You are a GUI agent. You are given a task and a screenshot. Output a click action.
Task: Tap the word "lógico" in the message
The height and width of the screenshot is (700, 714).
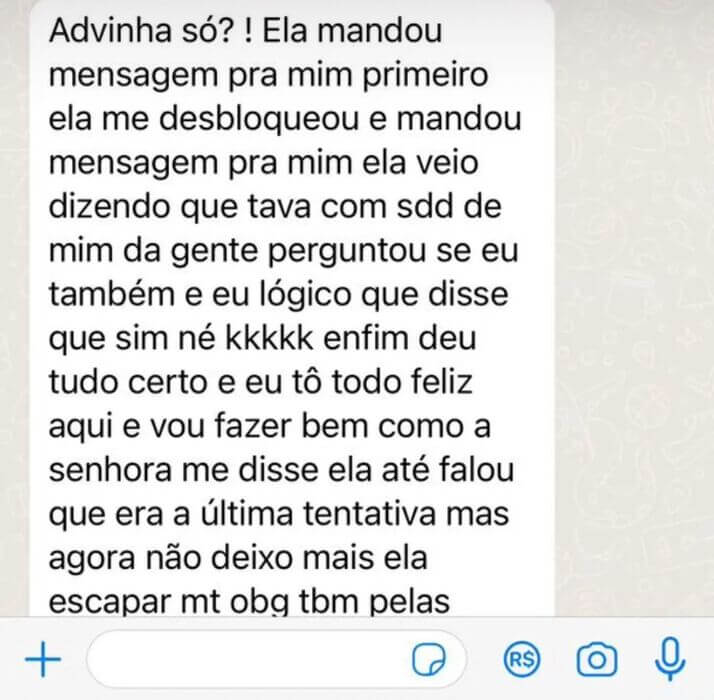pos(305,295)
